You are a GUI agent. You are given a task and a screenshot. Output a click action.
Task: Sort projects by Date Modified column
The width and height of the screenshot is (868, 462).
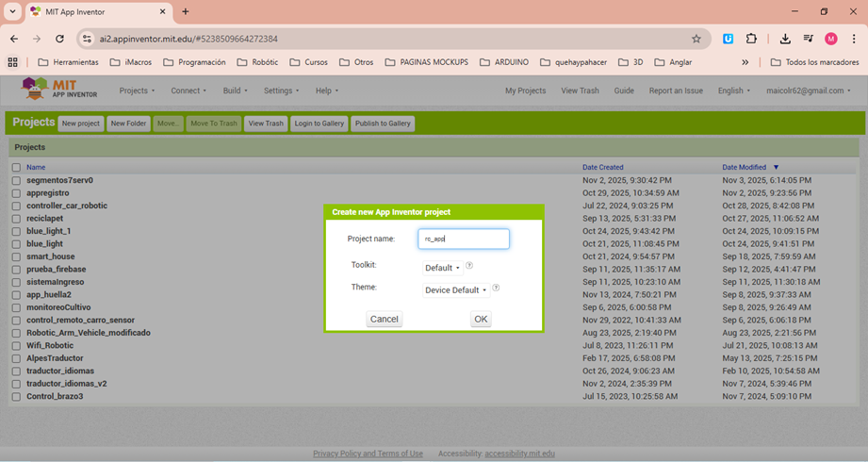[745, 167]
